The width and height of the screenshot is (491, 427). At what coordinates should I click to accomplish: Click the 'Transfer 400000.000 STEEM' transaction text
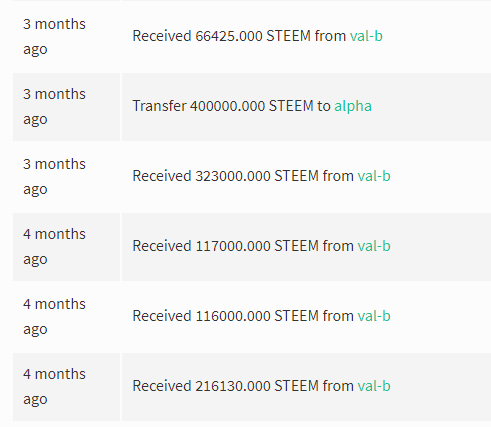(x=223, y=106)
